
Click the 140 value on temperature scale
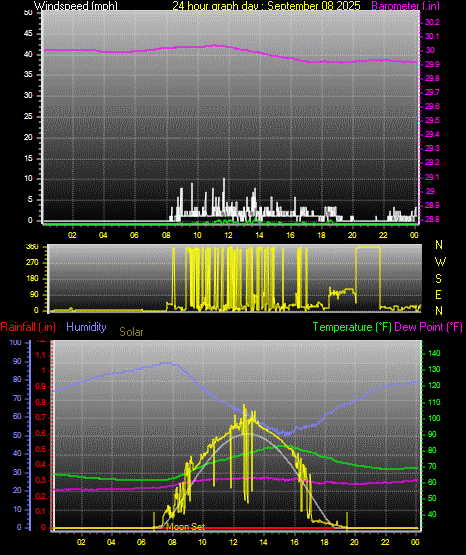point(434,353)
